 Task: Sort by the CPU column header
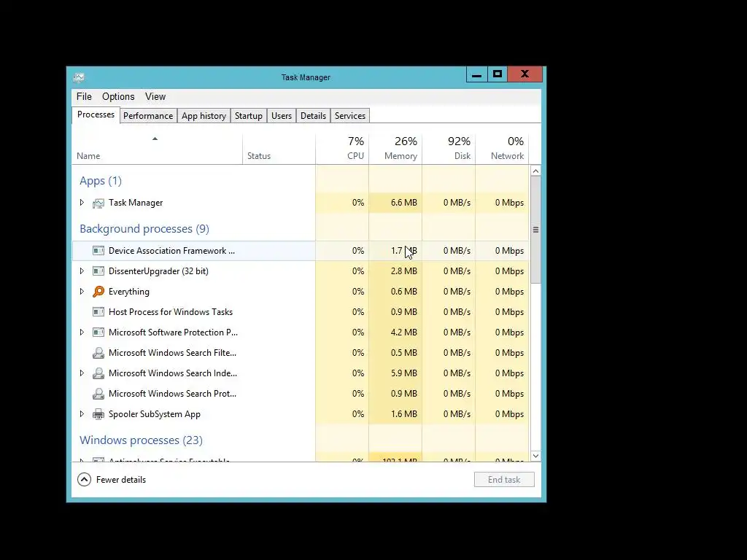click(x=342, y=149)
